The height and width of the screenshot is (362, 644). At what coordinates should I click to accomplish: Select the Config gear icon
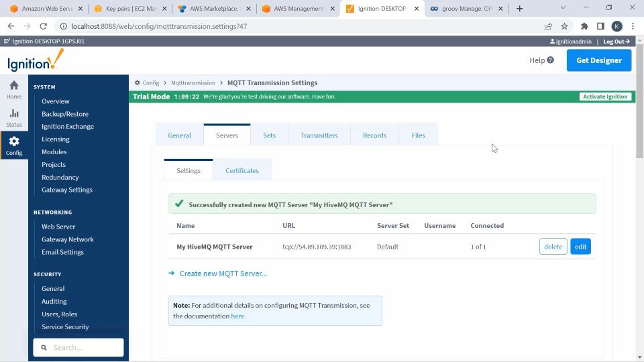(x=14, y=141)
